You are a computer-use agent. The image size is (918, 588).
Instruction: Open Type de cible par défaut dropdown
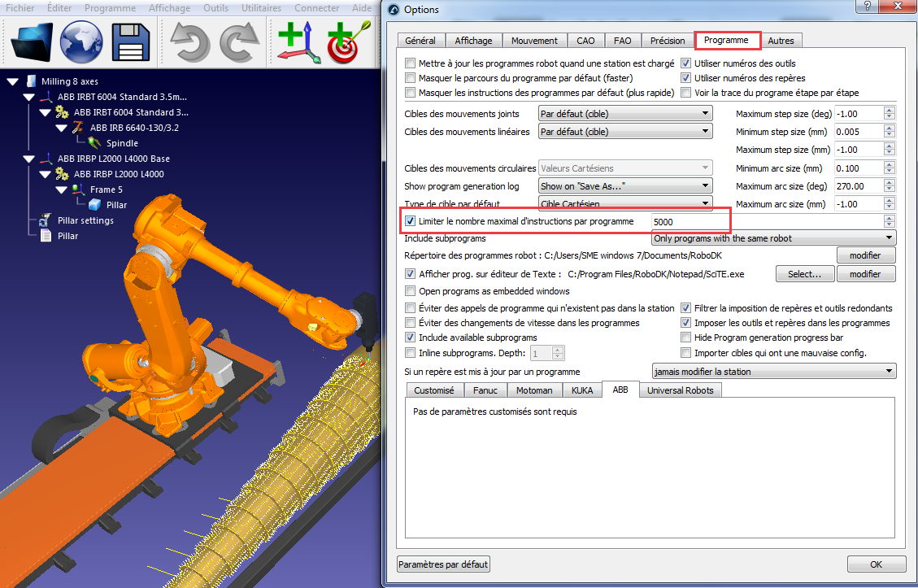tap(625, 204)
